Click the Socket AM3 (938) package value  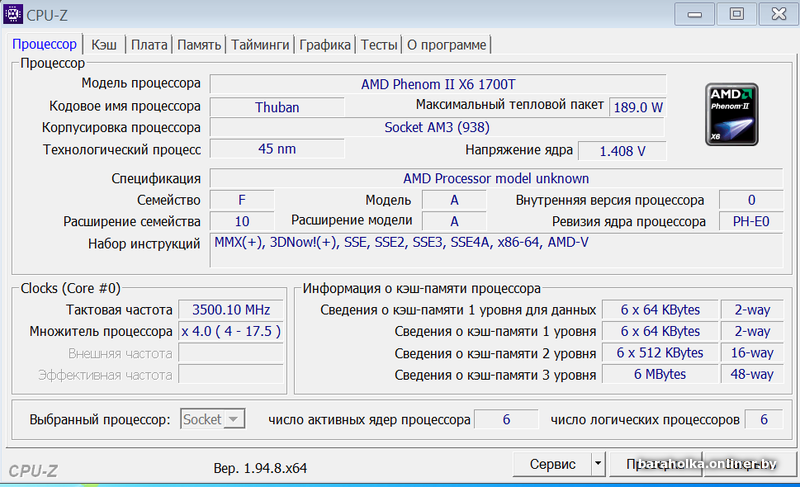437,127
